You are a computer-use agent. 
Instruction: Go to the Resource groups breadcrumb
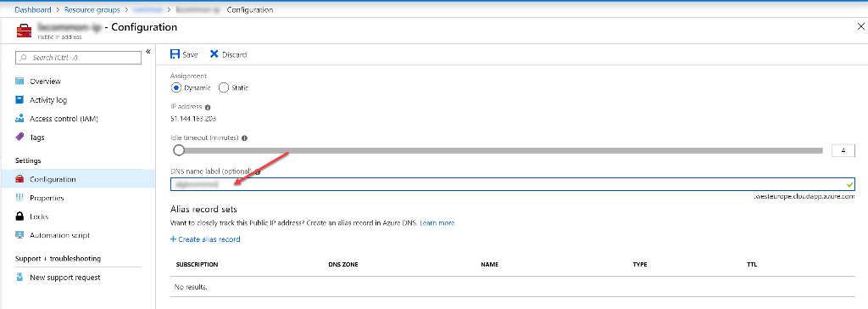(x=92, y=10)
